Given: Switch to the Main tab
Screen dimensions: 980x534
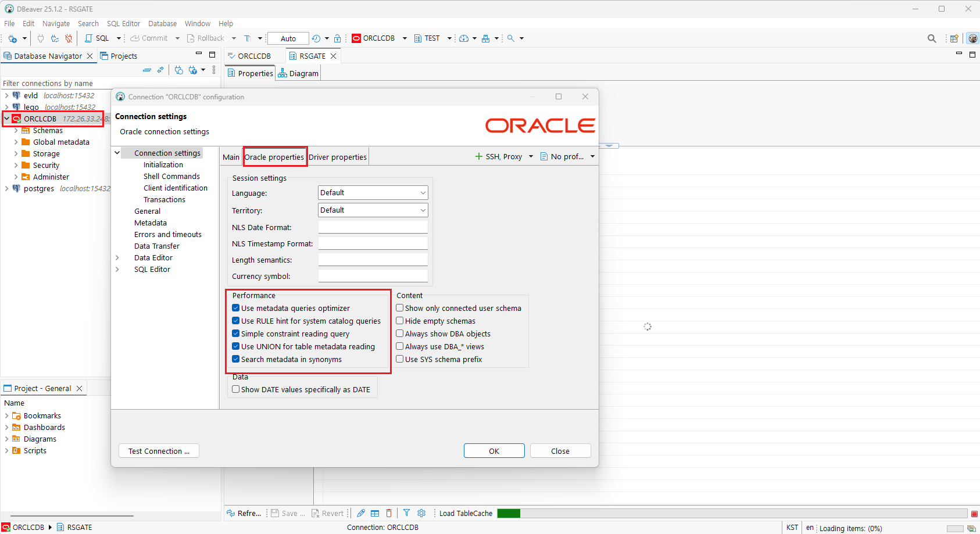Looking at the screenshot, I should tap(231, 157).
